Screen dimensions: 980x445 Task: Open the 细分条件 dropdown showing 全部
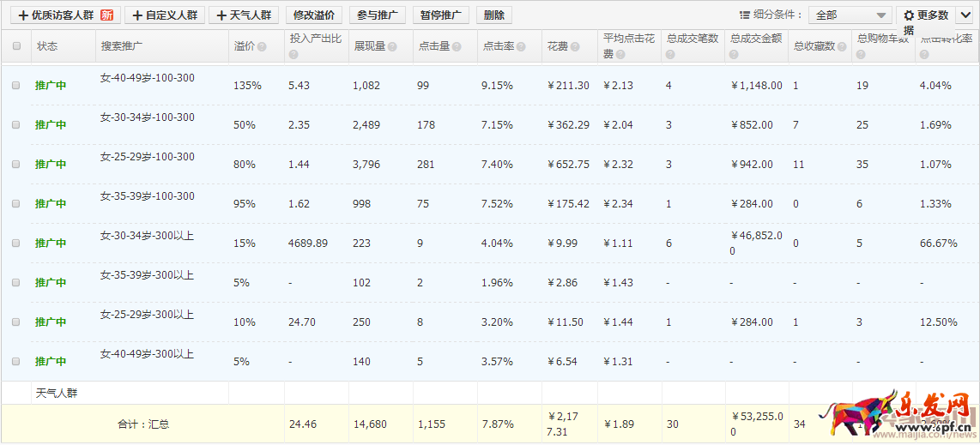pyautogui.click(x=848, y=15)
